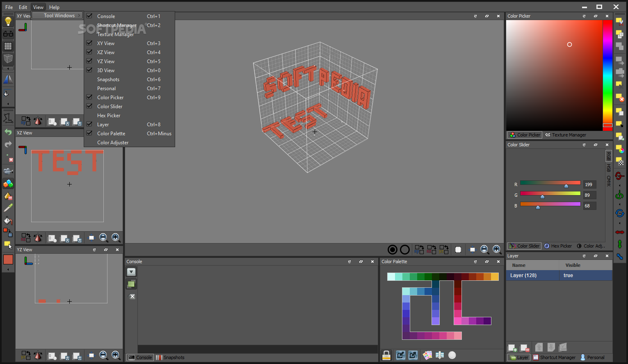628x364 pixels.
Task: Click the delete selection icon with red X
Action: point(619,98)
